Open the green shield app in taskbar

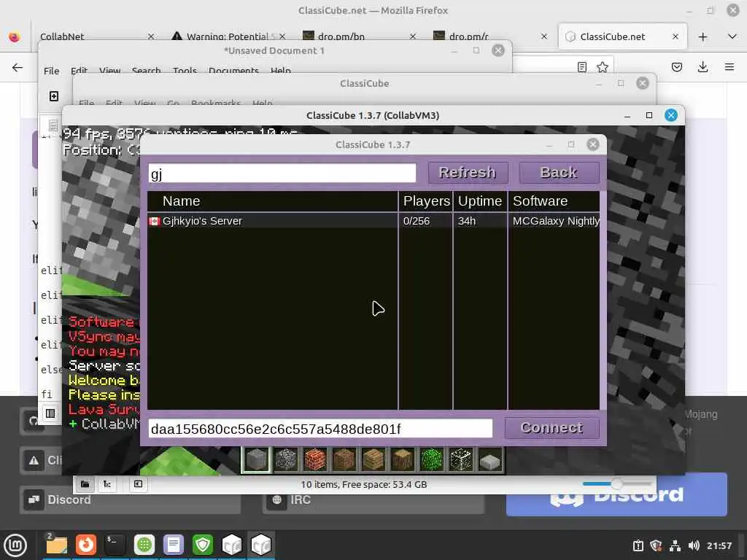pyautogui.click(x=203, y=545)
